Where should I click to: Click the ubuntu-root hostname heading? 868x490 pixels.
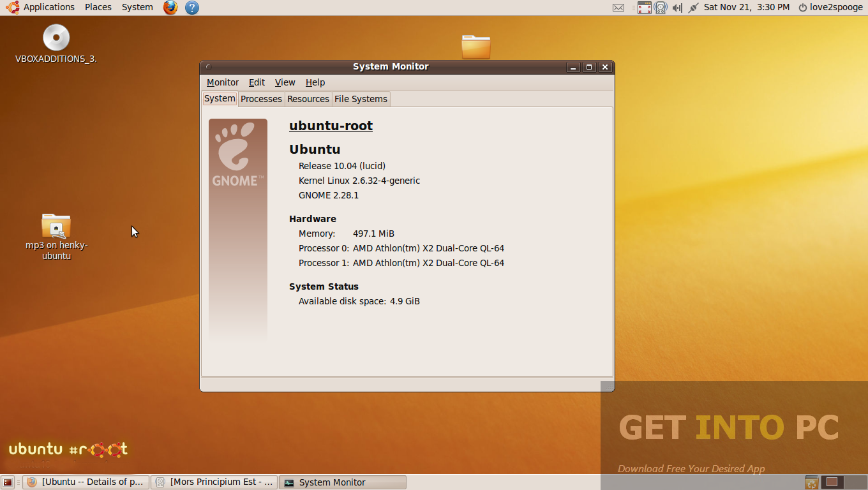331,126
